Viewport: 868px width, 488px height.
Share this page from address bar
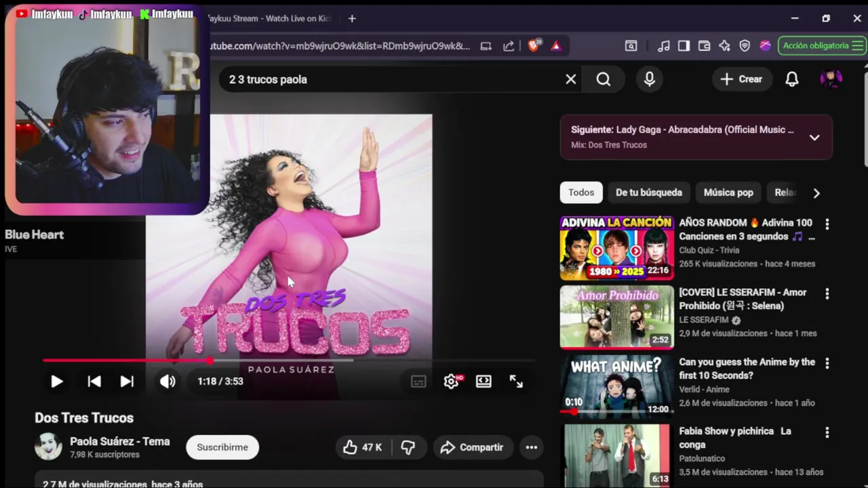[509, 46]
